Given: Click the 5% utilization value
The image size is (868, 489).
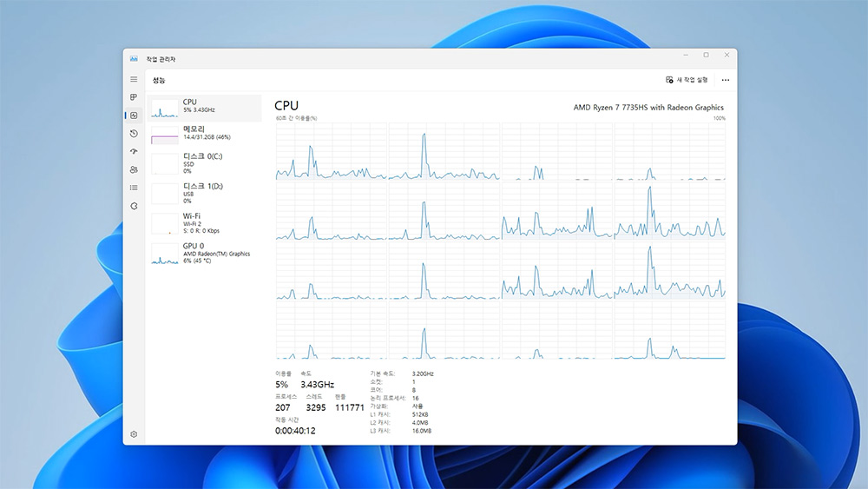Looking at the screenshot, I should click(281, 384).
